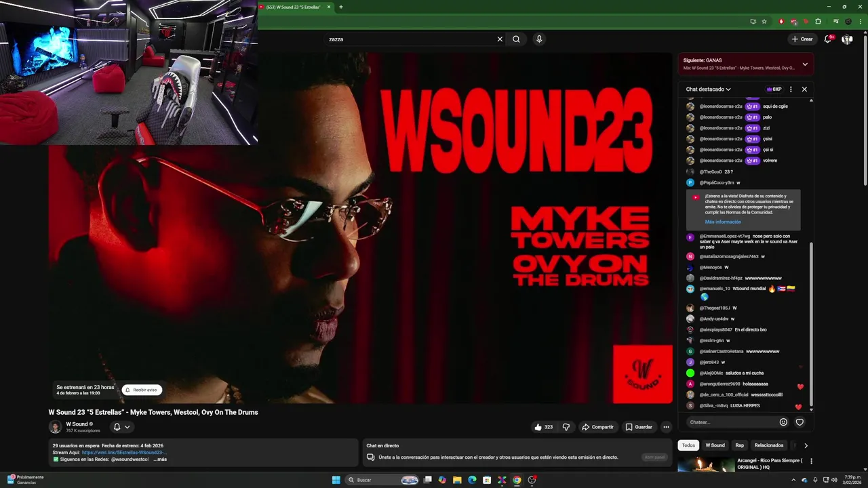Click the video title text W Sound 23
Image resolution: width=868 pixels, height=488 pixels.
[x=153, y=412]
